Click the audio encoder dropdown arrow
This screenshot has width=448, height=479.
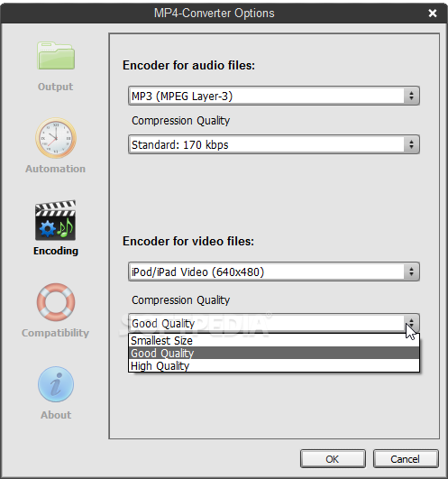411,96
